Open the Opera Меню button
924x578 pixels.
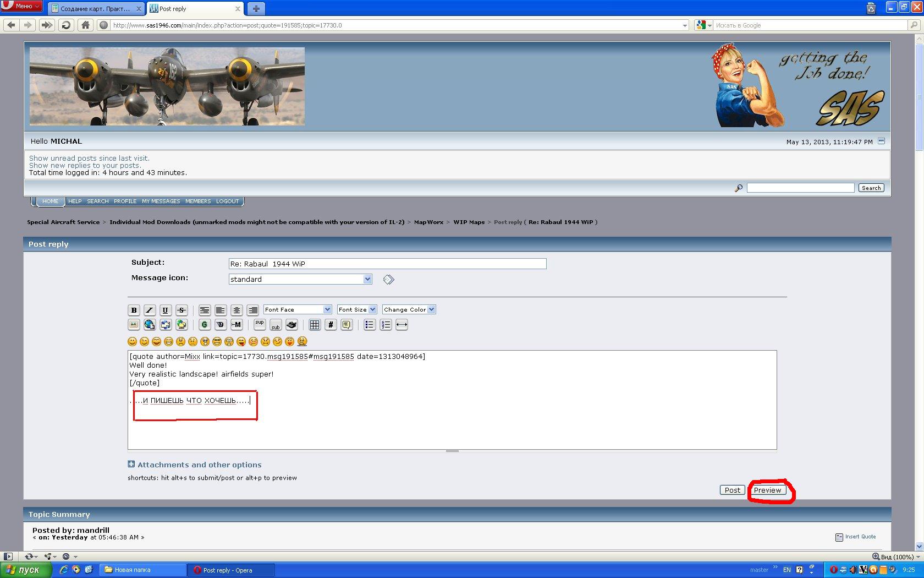point(21,6)
